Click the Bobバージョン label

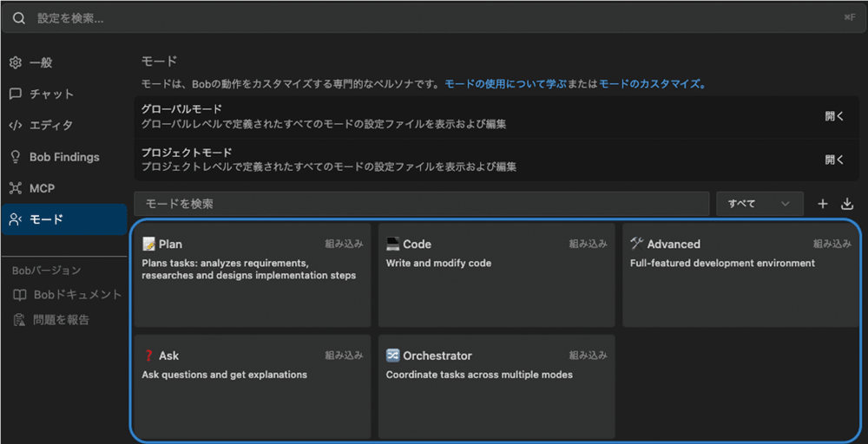tap(47, 271)
